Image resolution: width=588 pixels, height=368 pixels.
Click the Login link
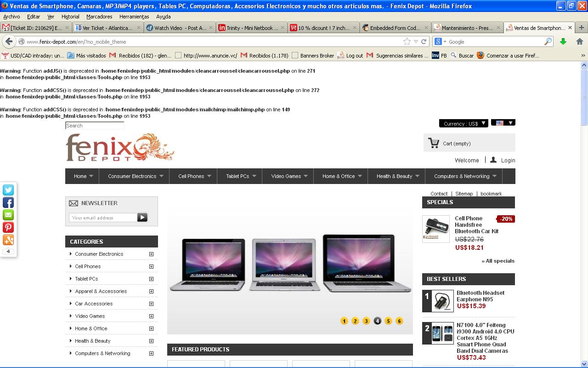tap(508, 160)
